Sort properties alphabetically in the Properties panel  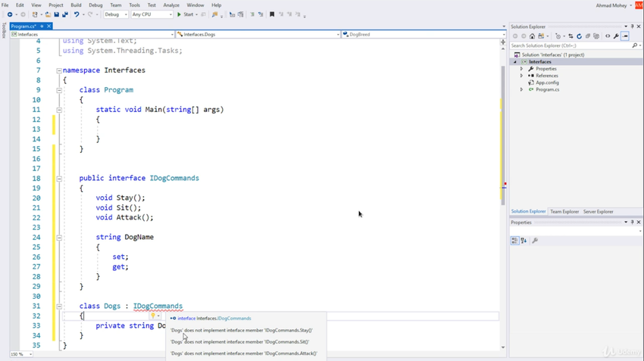(x=524, y=241)
